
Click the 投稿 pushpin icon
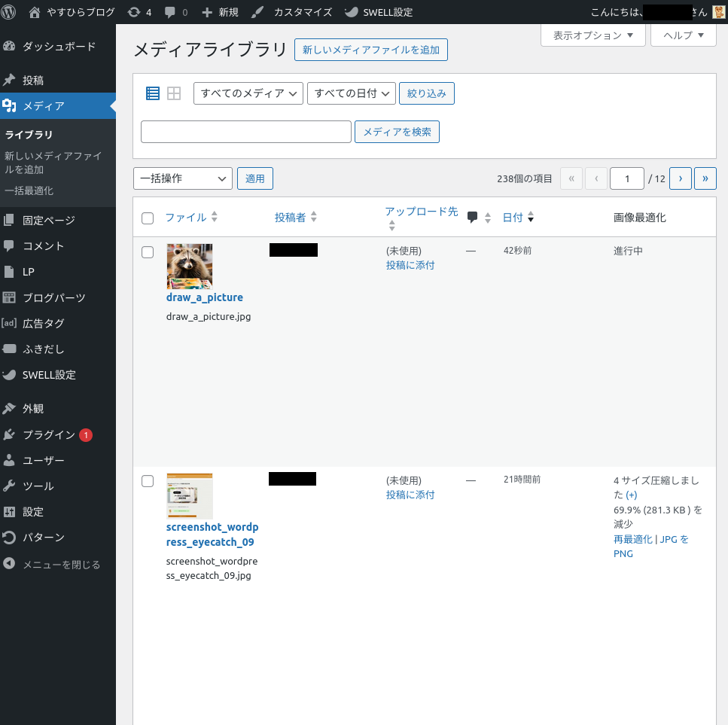(9, 80)
